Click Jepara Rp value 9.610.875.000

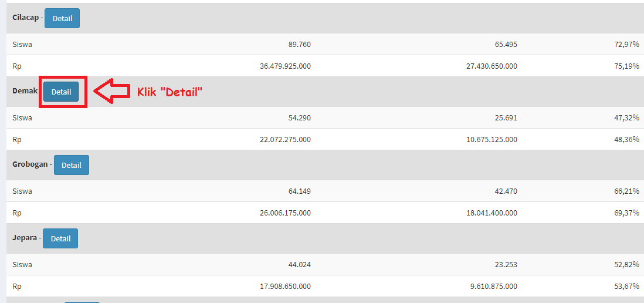pos(494,286)
